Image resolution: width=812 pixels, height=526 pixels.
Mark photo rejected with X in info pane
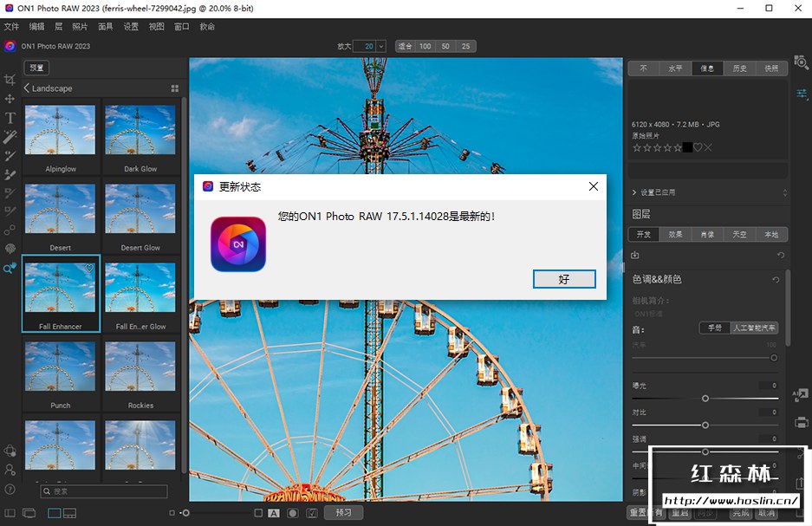708,148
